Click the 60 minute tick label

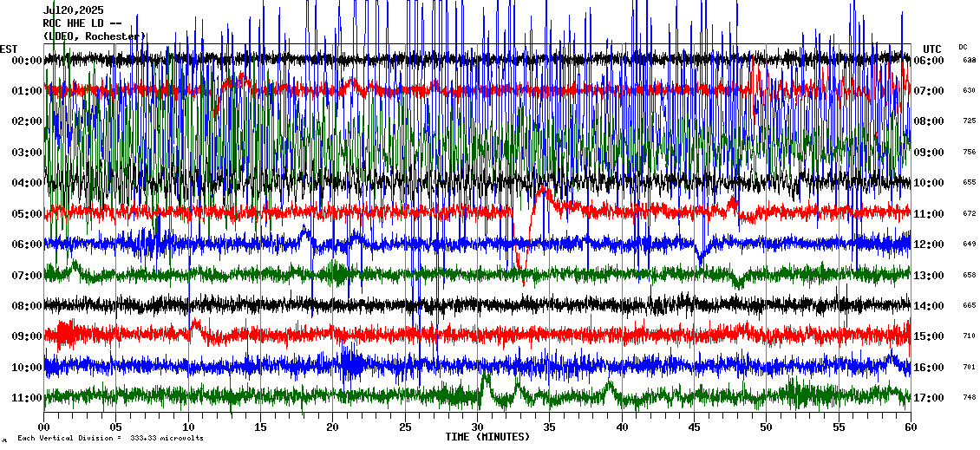[910, 427]
